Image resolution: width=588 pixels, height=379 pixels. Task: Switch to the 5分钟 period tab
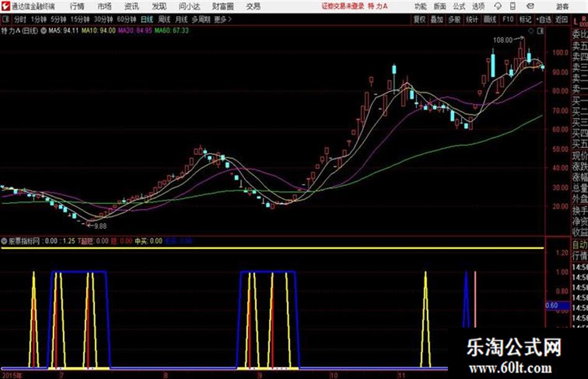[58, 19]
